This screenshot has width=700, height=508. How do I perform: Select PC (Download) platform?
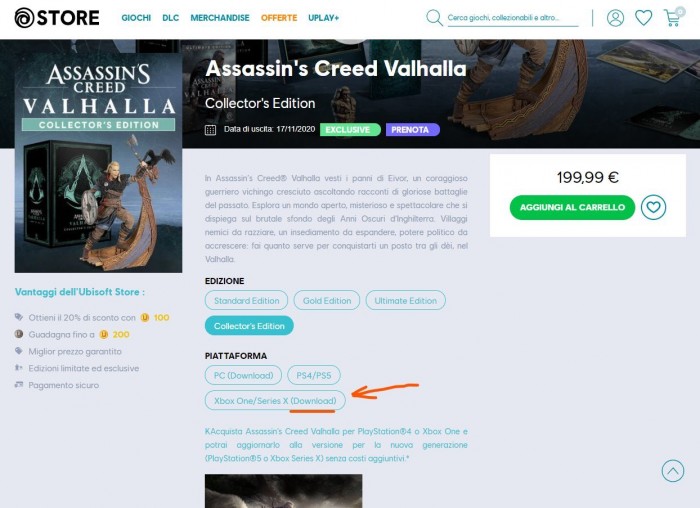pos(243,375)
